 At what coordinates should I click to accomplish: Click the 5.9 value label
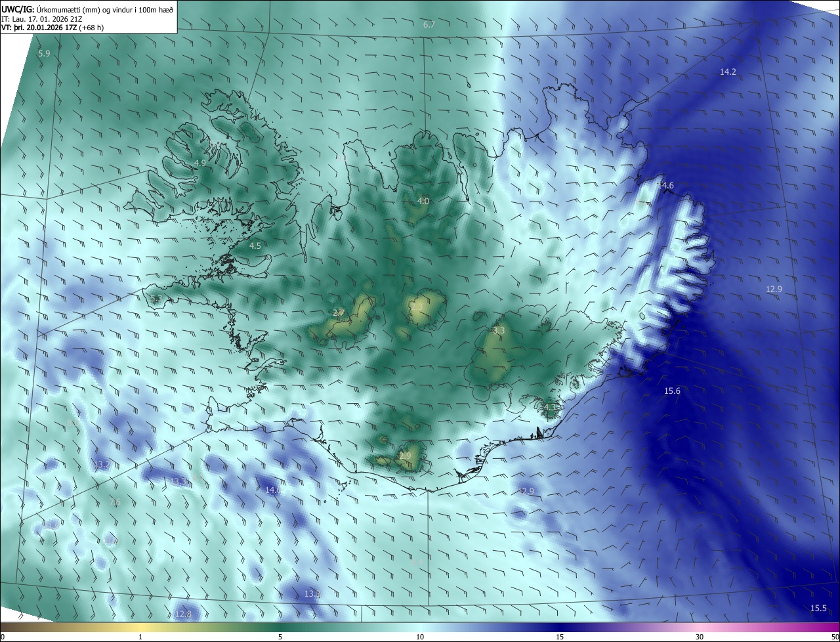(x=44, y=53)
